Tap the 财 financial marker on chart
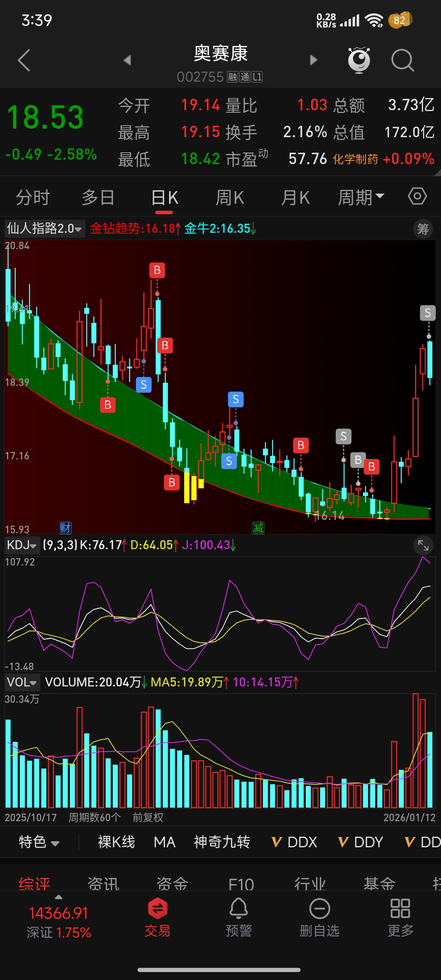 [65, 528]
